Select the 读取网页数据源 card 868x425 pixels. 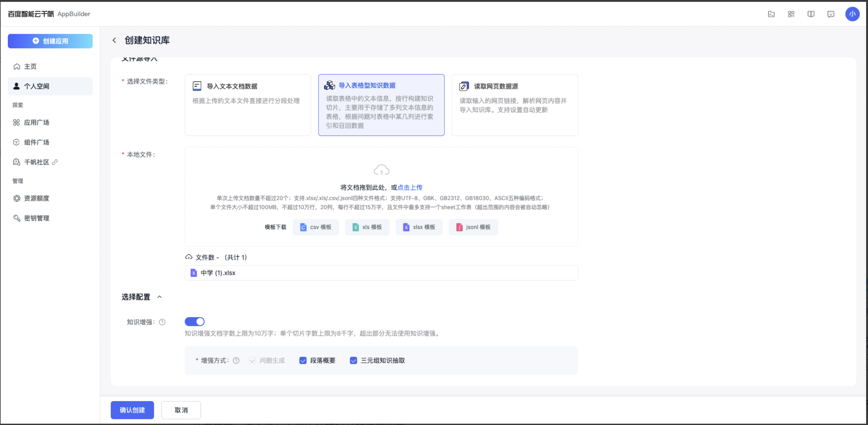click(515, 105)
